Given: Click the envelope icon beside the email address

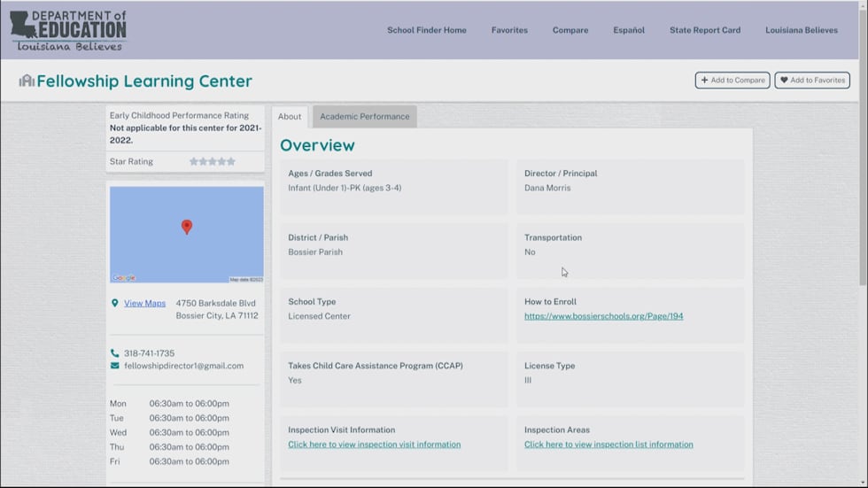Looking at the screenshot, I should click(x=114, y=366).
